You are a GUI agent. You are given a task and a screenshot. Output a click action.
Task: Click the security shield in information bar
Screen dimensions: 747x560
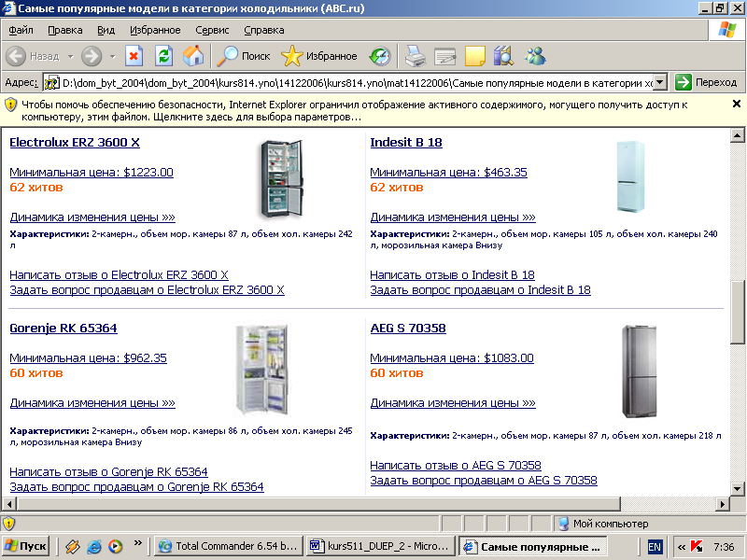pos(10,105)
